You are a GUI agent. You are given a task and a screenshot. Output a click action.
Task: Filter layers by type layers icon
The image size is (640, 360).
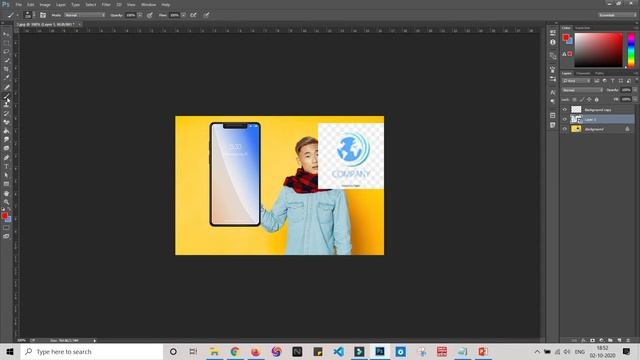[612, 81]
